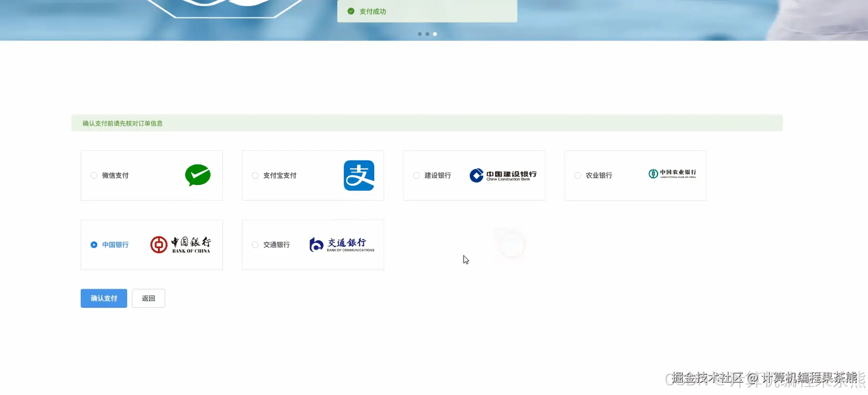
Task: Click the Bank of Communications logo
Action: tap(342, 245)
